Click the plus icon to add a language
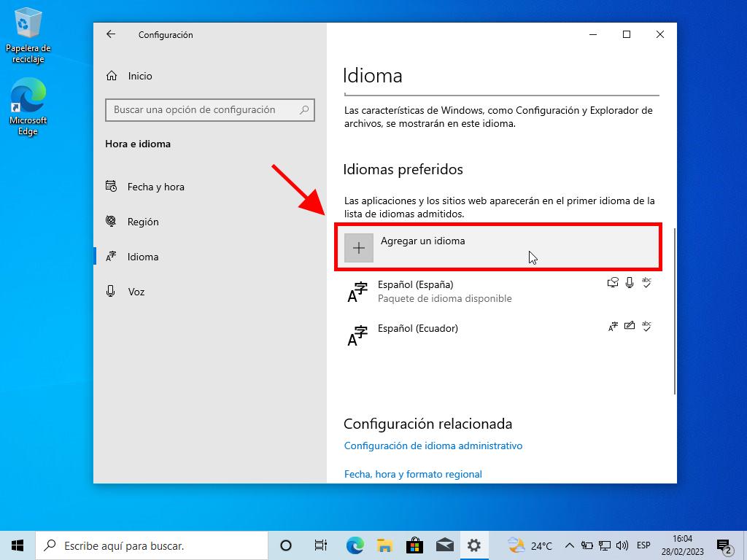Image resolution: width=747 pixels, height=560 pixels. [359, 248]
